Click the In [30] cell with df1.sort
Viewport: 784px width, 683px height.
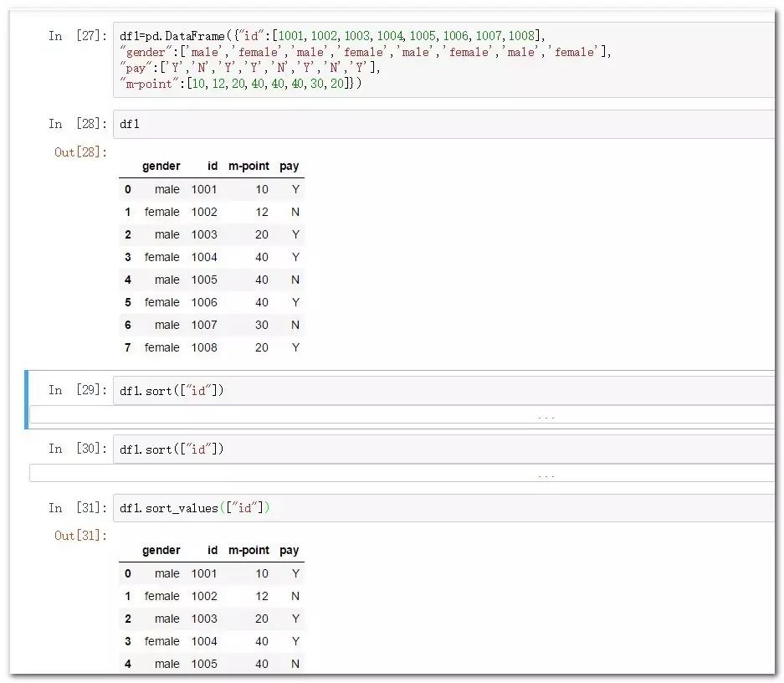pyautogui.click(x=444, y=449)
